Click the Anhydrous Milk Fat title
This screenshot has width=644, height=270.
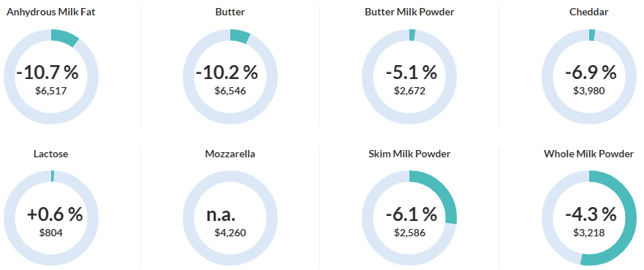click(51, 12)
